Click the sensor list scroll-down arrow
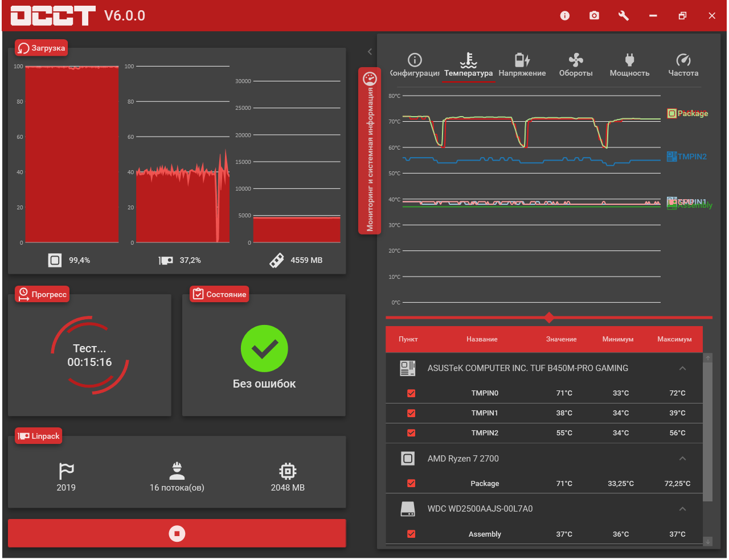This screenshot has width=729, height=560. (x=708, y=541)
